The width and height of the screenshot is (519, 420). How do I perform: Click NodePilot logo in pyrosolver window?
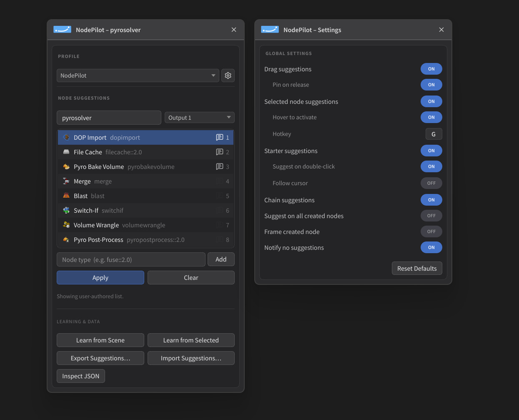[x=62, y=30]
